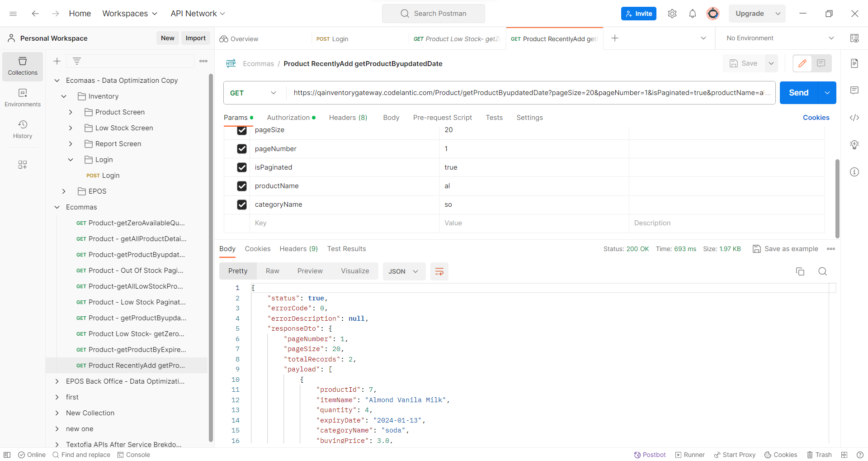Viewport: 868px width, 461px height.
Task: Click Save as example
Action: [x=786, y=249]
